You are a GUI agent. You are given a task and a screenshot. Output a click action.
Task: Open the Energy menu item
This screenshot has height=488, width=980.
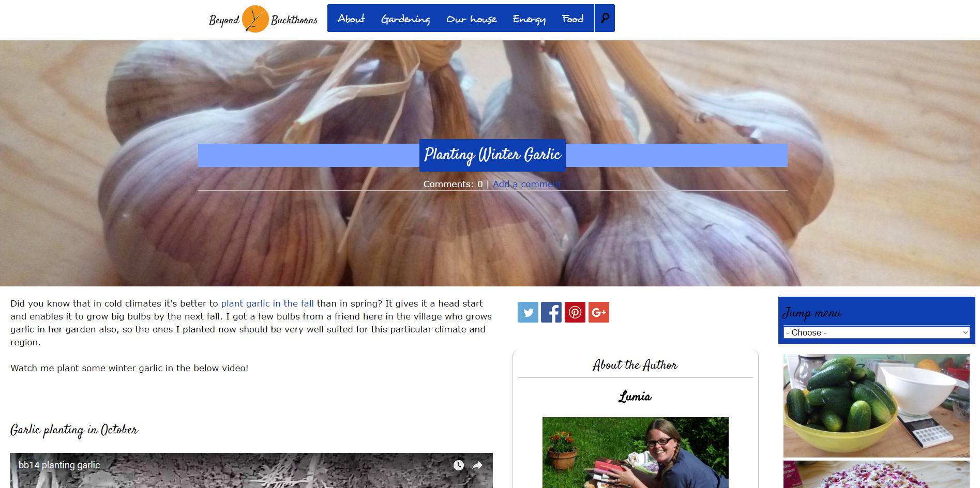529,19
